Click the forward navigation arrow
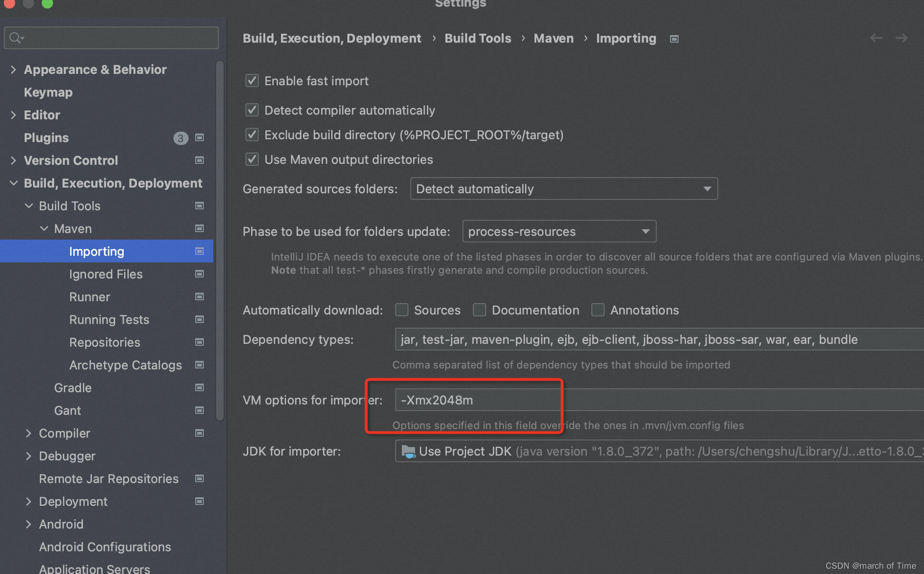This screenshot has height=574, width=924. tap(901, 38)
